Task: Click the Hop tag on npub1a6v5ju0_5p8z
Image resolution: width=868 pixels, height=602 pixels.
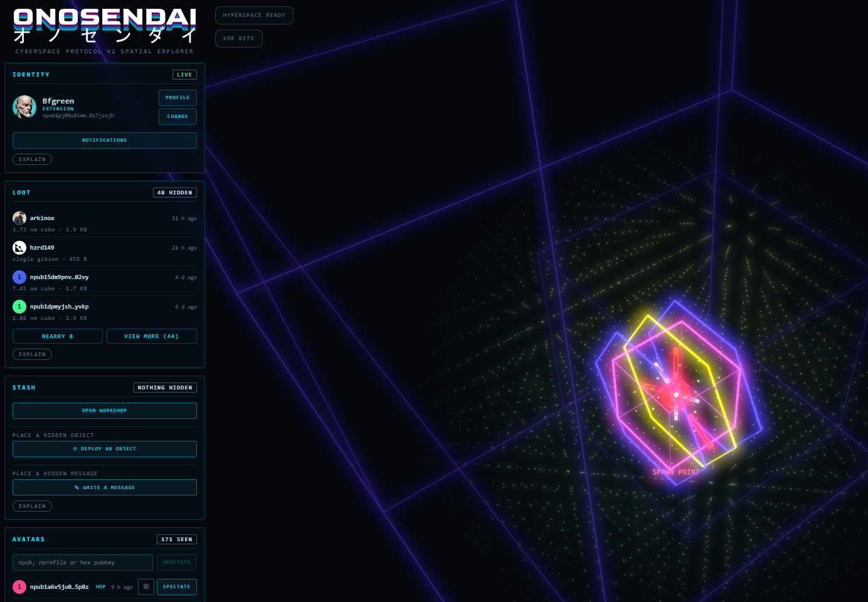Action: tap(101, 587)
